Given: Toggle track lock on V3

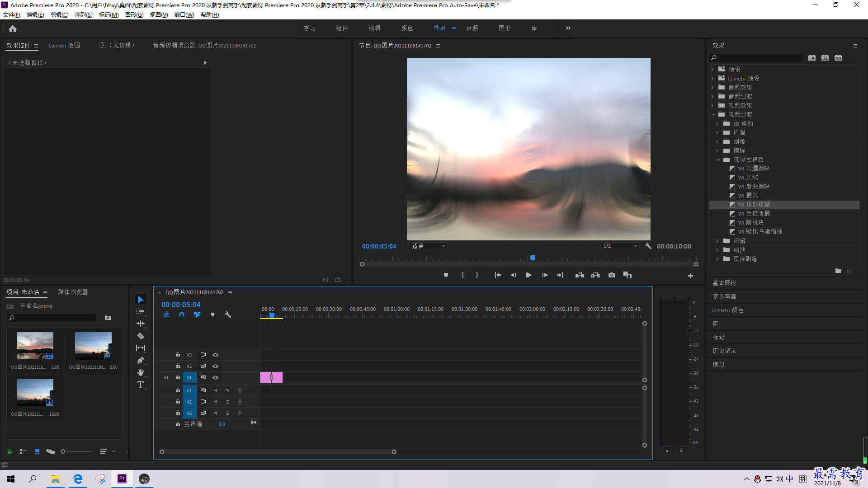Looking at the screenshot, I should pyautogui.click(x=178, y=355).
